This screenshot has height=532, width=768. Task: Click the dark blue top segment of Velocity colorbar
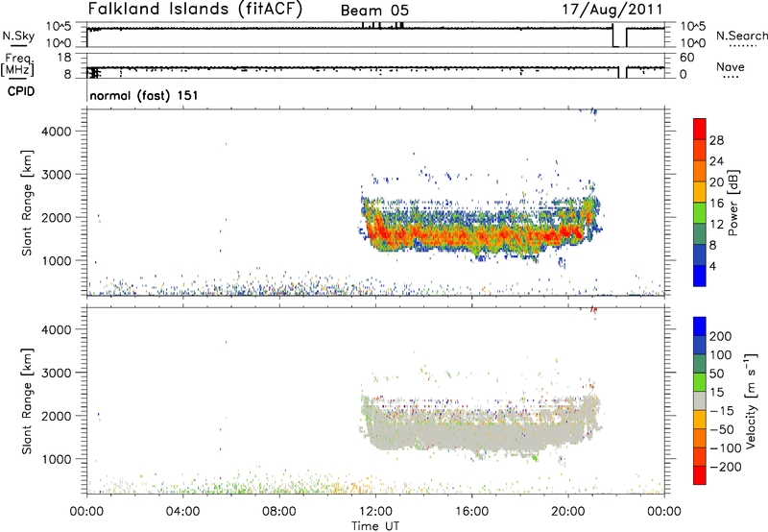pos(700,326)
